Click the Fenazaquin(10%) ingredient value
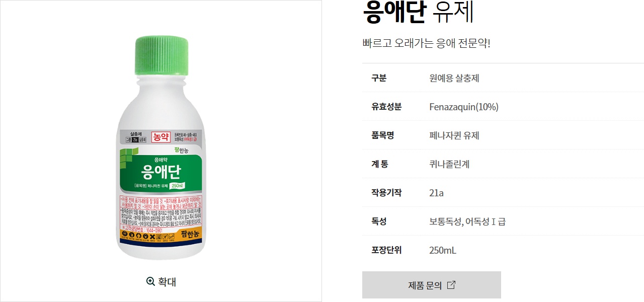 pyautogui.click(x=464, y=107)
